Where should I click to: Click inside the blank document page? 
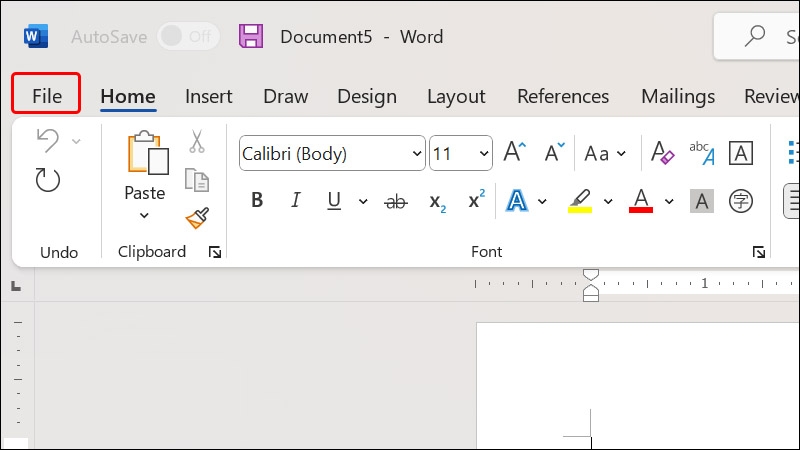(638, 385)
